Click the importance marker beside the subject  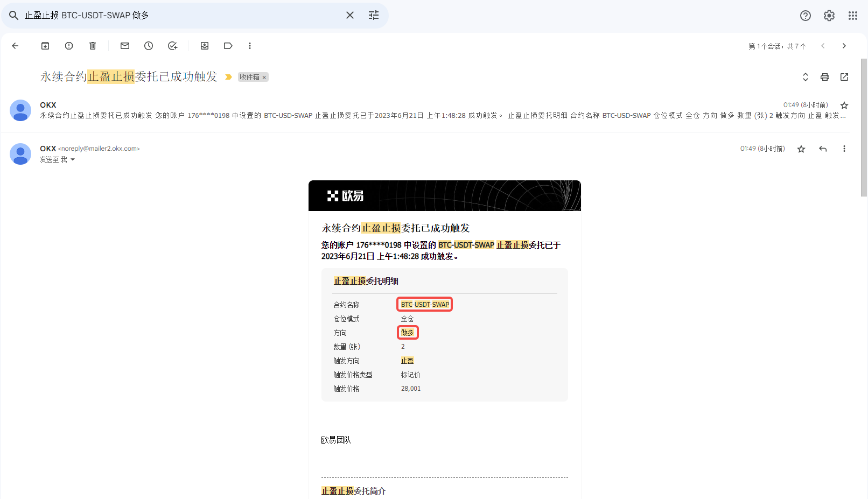(x=228, y=77)
